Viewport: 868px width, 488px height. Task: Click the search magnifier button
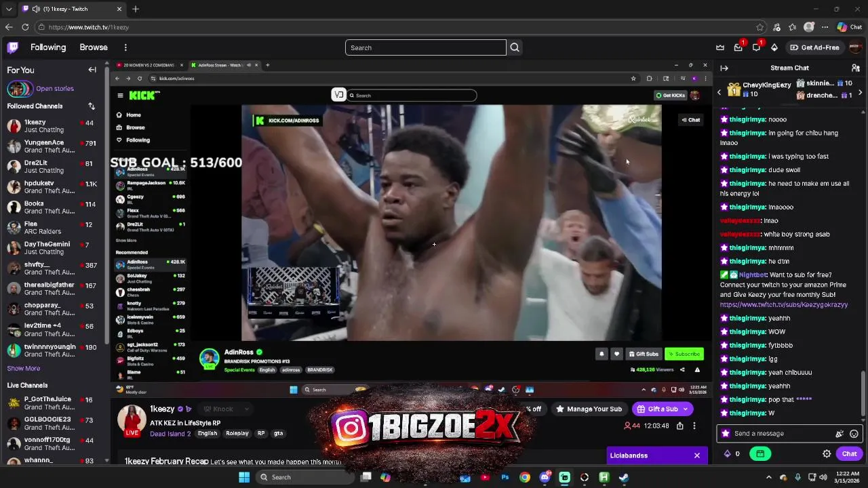pyautogui.click(x=515, y=47)
